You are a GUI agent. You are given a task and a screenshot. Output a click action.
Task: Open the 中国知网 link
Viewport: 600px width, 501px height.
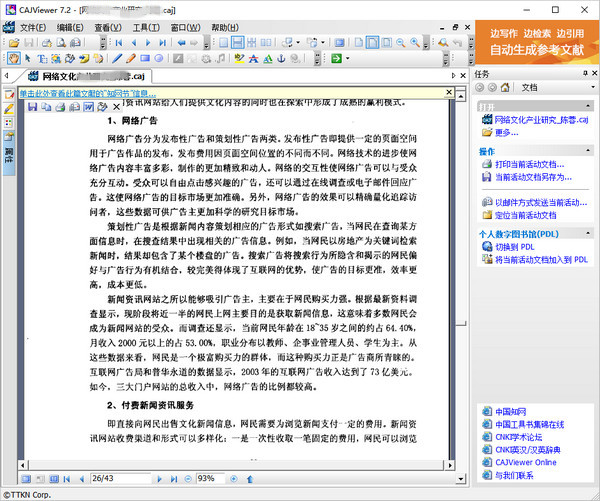click(x=510, y=411)
